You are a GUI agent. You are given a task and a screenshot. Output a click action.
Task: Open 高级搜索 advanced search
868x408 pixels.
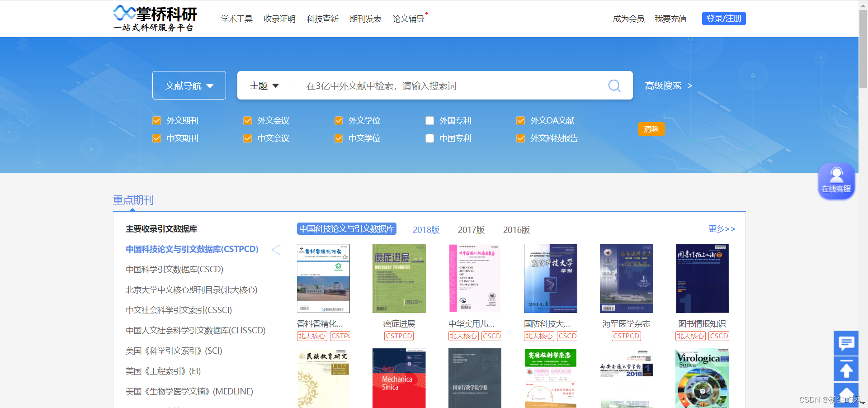point(669,85)
